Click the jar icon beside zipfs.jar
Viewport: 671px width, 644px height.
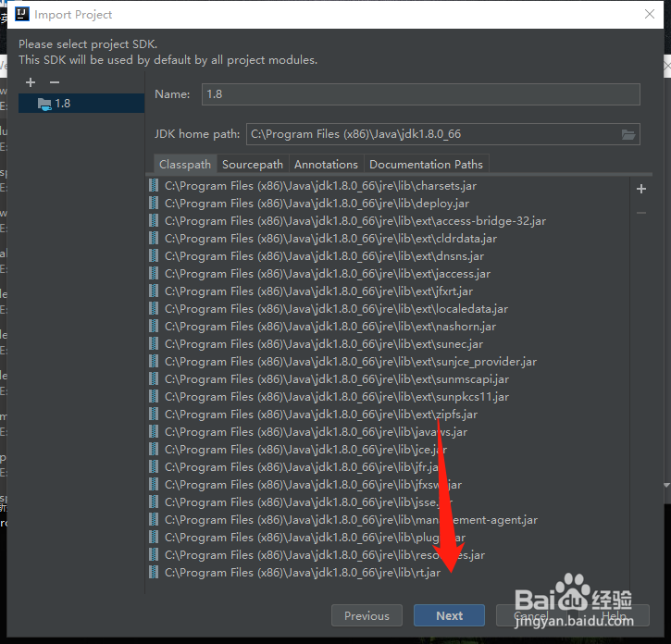point(154,415)
